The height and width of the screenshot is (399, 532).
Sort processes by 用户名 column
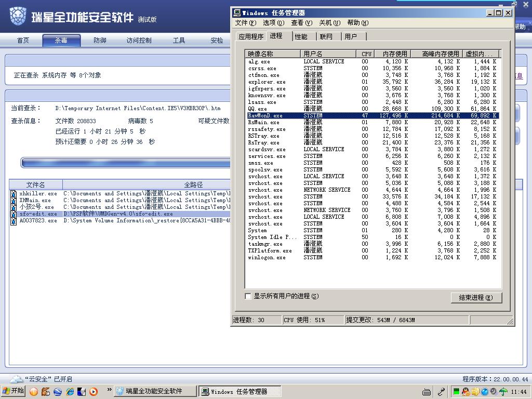(328, 54)
